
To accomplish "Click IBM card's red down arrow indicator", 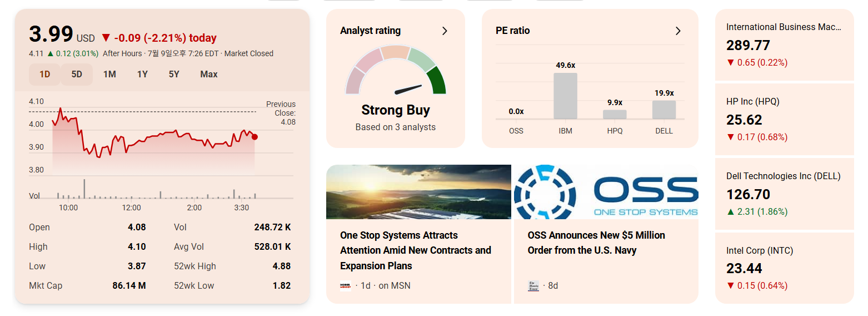I will 731,62.
